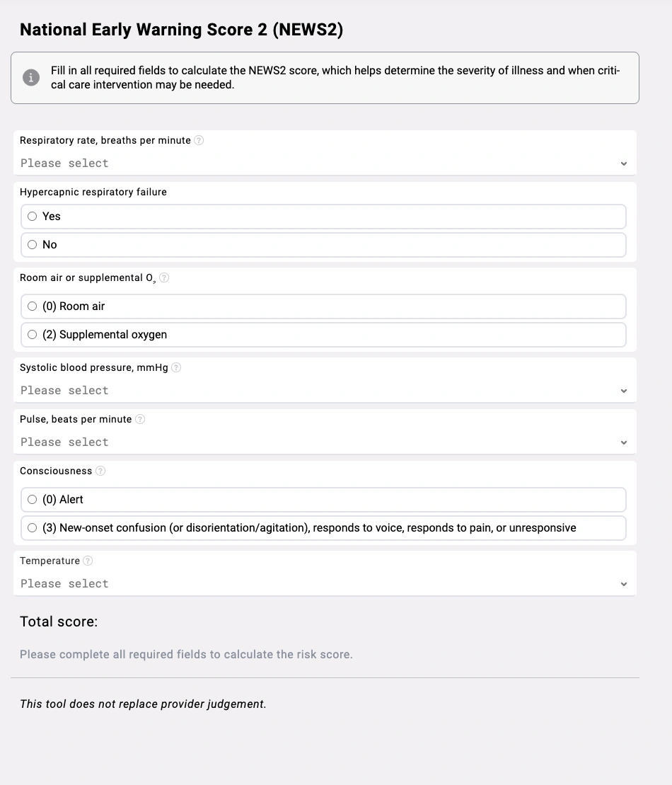
Task: Select the Alert consciousness option
Action: click(x=33, y=500)
